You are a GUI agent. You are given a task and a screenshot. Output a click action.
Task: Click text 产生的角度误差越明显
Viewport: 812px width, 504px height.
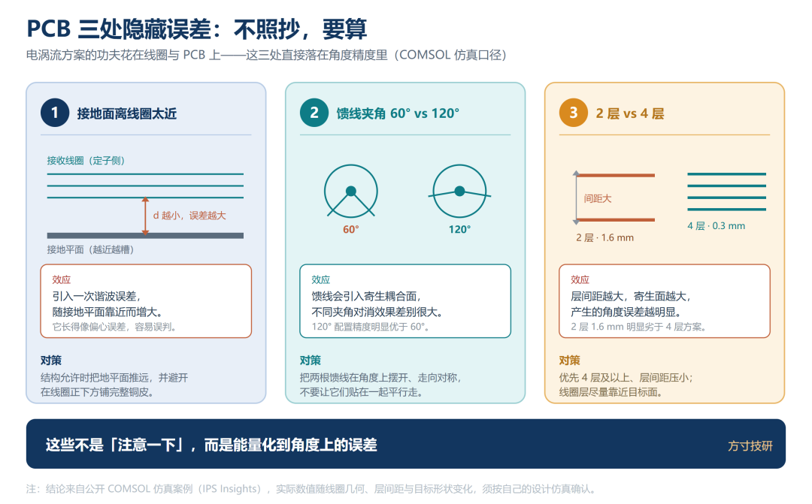626,312
